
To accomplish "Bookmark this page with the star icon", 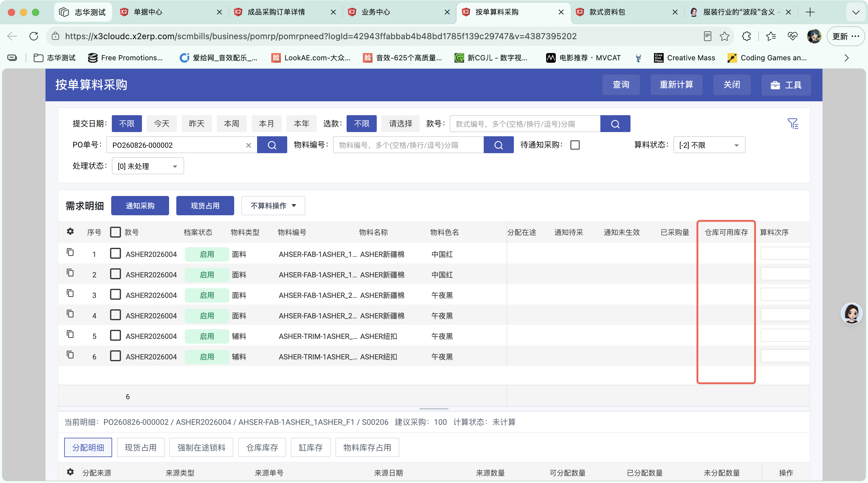I will (x=724, y=36).
